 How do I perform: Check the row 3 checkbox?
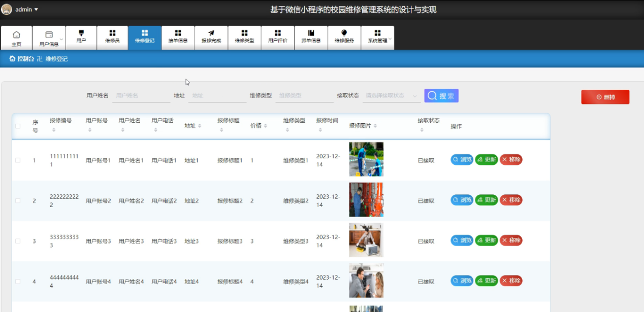pos(18,241)
